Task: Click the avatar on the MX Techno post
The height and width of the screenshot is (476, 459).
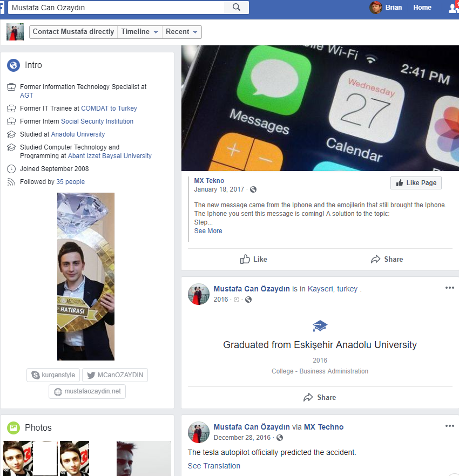Action: click(199, 432)
